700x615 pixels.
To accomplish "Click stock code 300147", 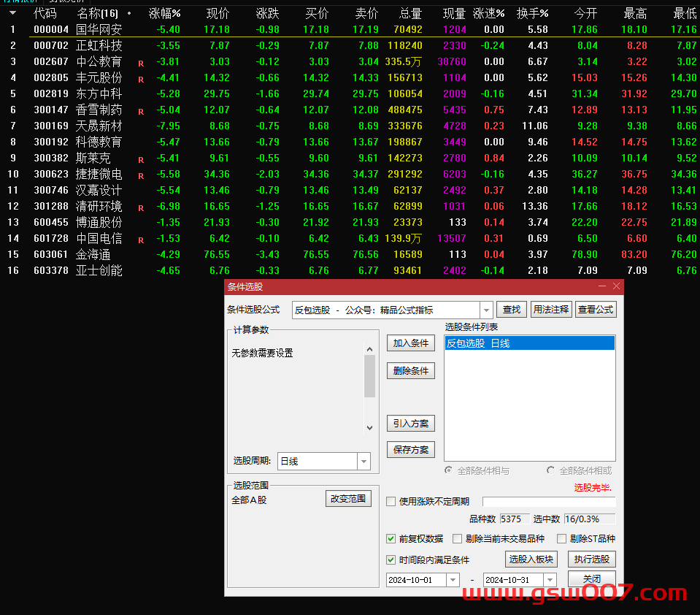I will point(51,110).
